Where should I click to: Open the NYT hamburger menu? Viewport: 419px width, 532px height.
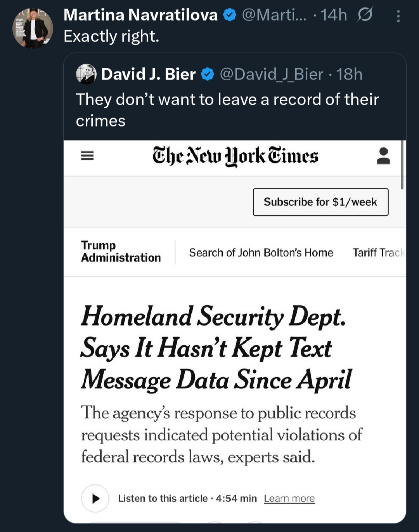point(87,156)
